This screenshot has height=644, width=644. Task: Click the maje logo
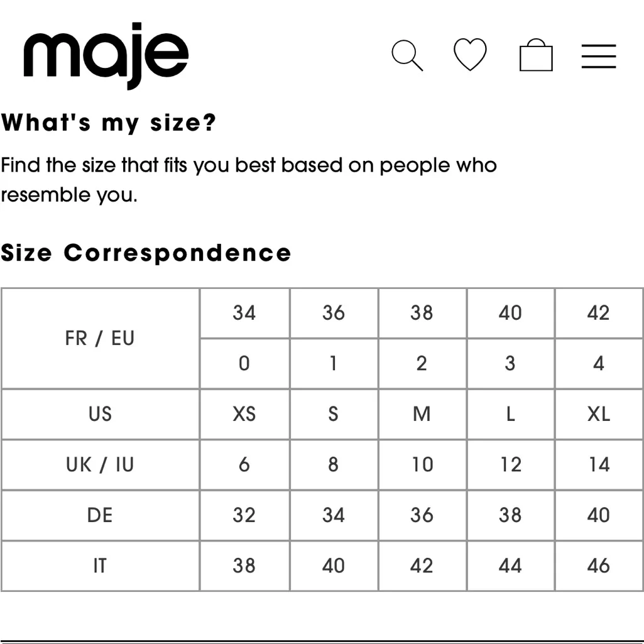[x=106, y=55]
